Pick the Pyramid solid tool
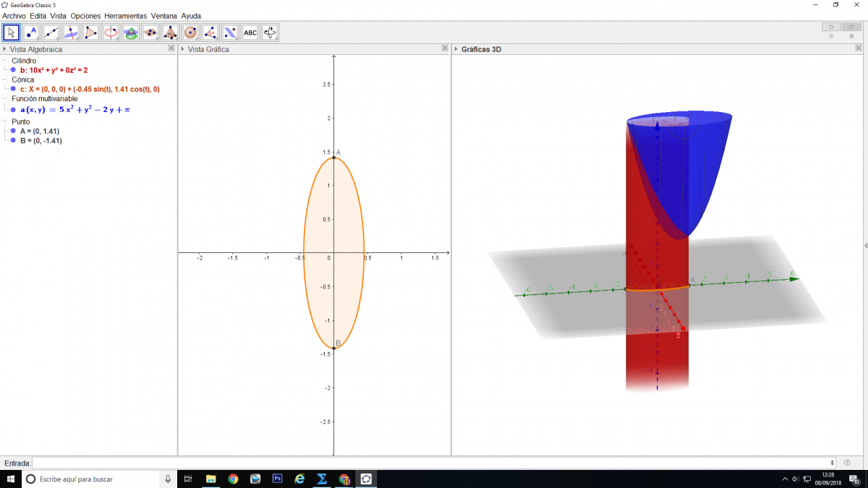Screen dimensions: 868x488 point(170,33)
